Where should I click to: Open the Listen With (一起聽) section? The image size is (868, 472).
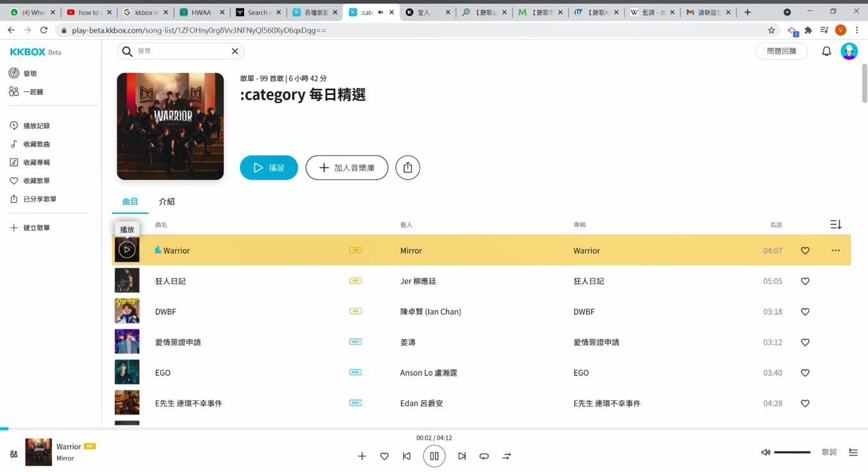(26, 92)
